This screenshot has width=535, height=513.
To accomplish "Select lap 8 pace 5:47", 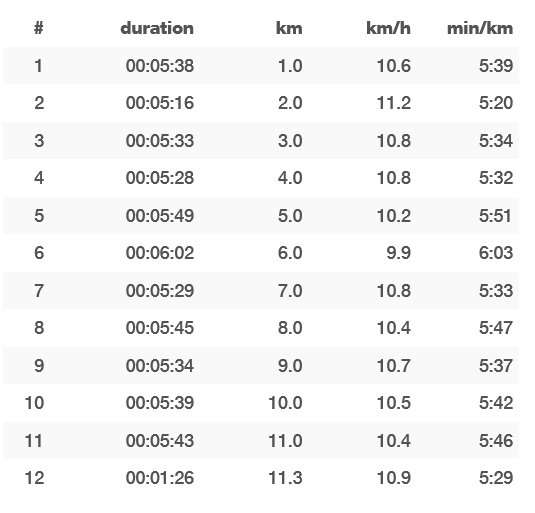I will point(496,328).
